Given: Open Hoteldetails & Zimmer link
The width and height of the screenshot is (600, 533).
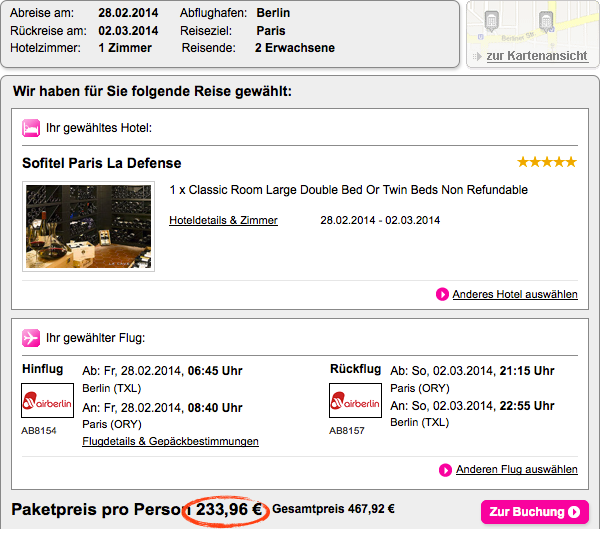Looking at the screenshot, I should [223, 220].
